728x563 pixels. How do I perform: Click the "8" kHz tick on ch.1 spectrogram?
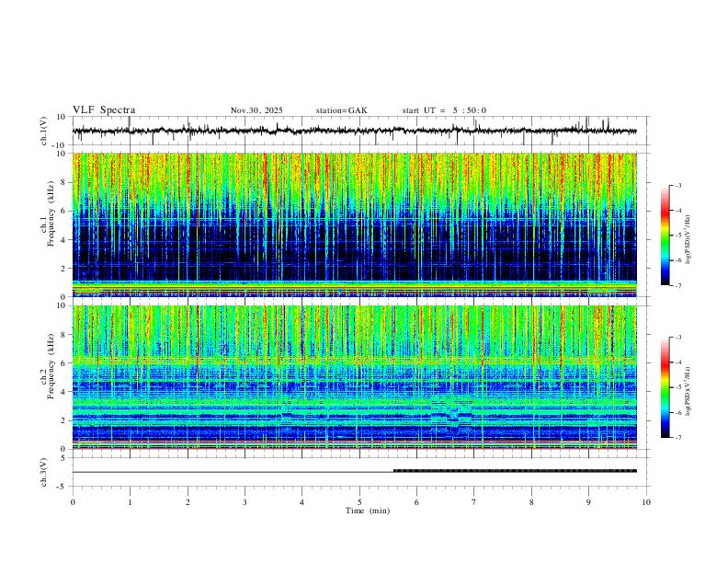coord(64,182)
